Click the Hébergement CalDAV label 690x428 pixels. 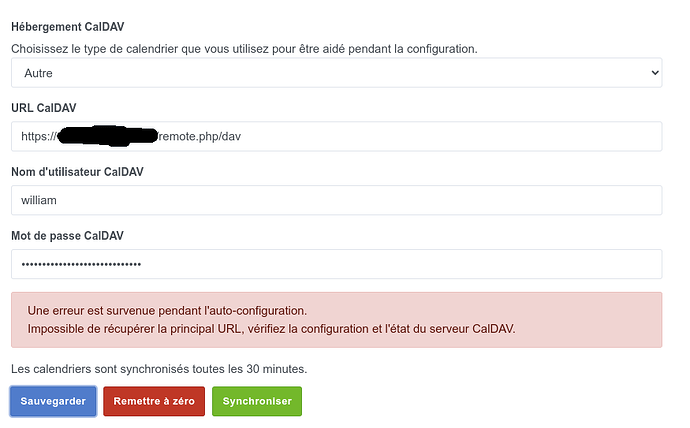pos(75,25)
